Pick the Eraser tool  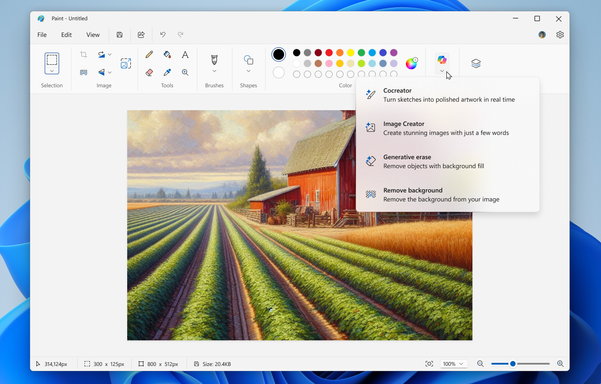coord(149,72)
